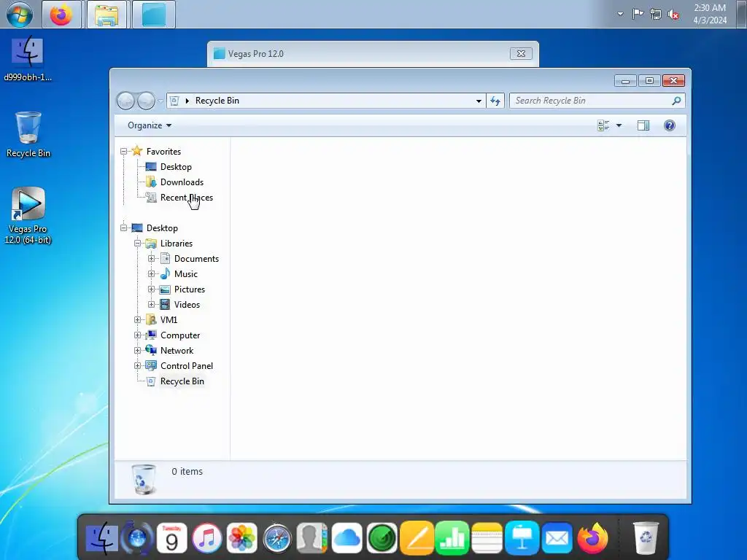Open Control Panel in the tree

186,366
